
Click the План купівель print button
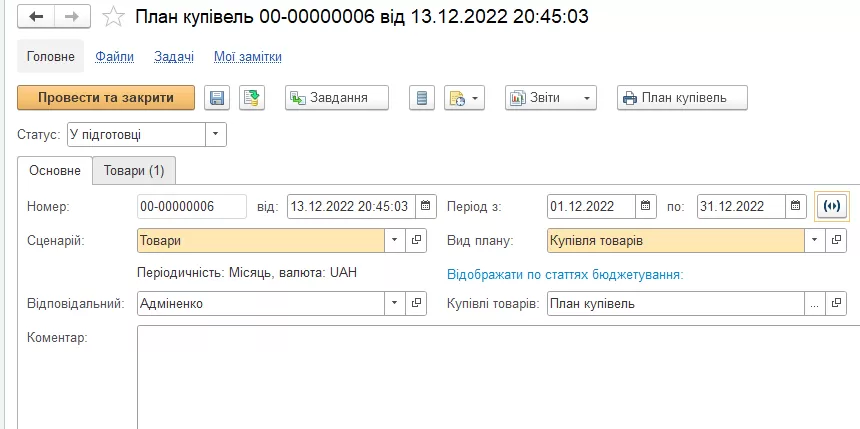[x=682, y=98]
